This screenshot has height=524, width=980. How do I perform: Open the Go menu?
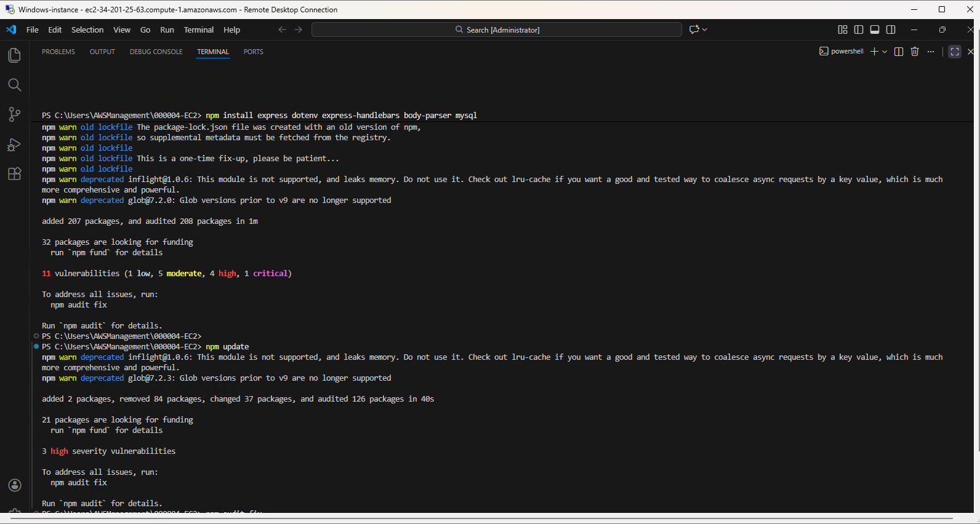pyautogui.click(x=145, y=30)
